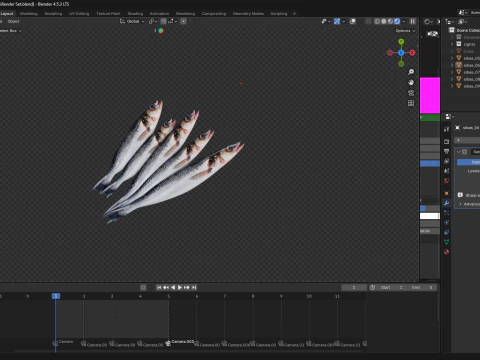The width and height of the screenshot is (480, 360).
Task: Switch to material preview shading
Action: coord(390,21)
